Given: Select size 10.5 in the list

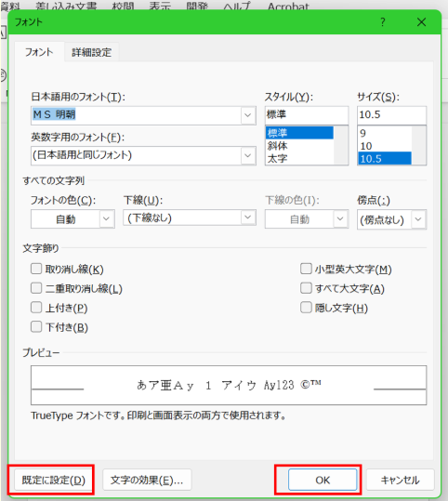Looking at the screenshot, I should [385, 158].
